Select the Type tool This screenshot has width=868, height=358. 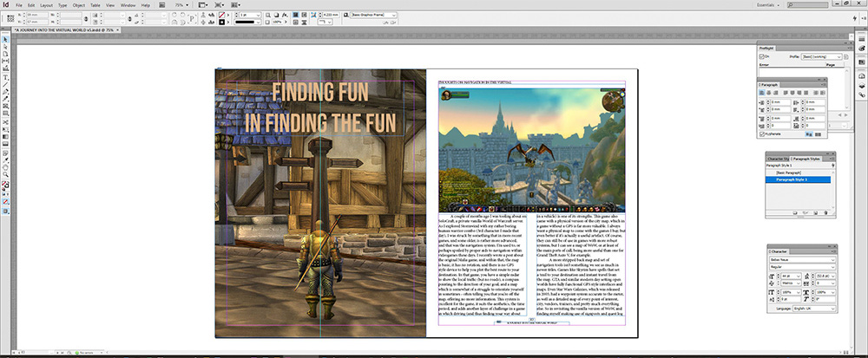point(7,77)
